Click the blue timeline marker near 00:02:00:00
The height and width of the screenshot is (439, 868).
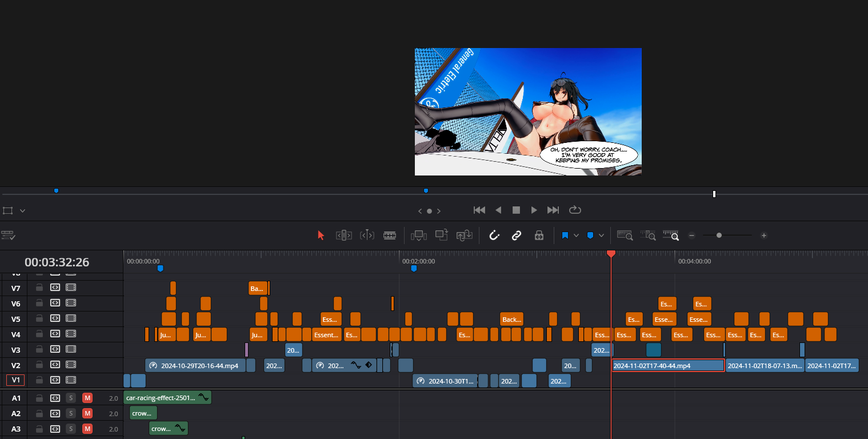[414, 268]
